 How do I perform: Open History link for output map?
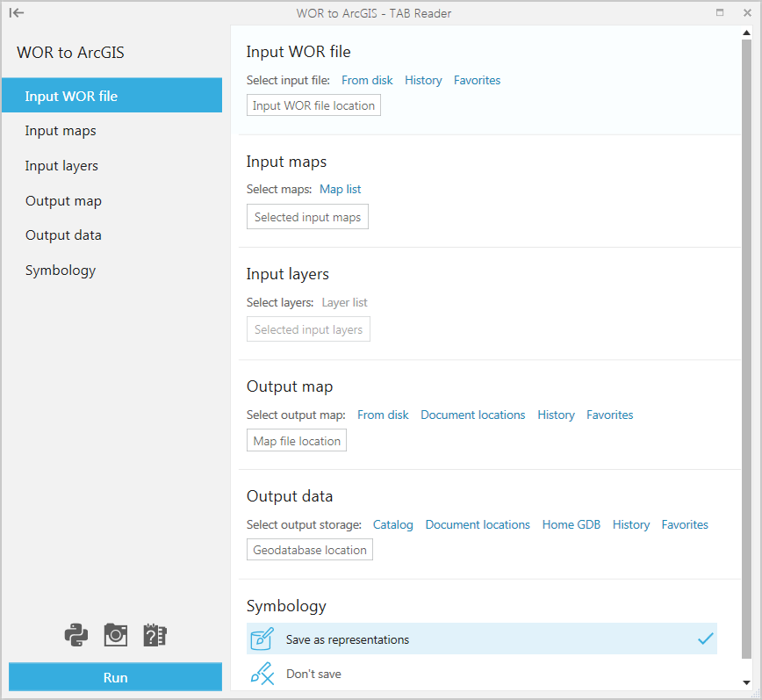click(x=556, y=415)
